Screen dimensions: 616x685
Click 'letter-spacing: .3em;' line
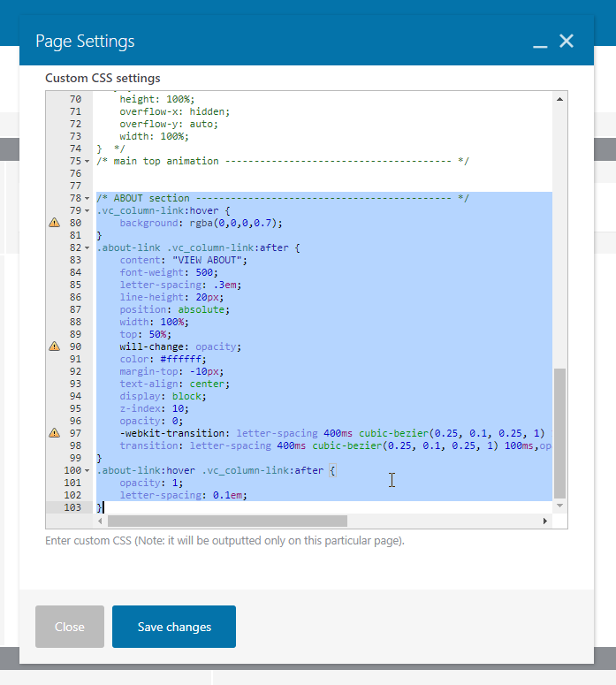tap(180, 285)
